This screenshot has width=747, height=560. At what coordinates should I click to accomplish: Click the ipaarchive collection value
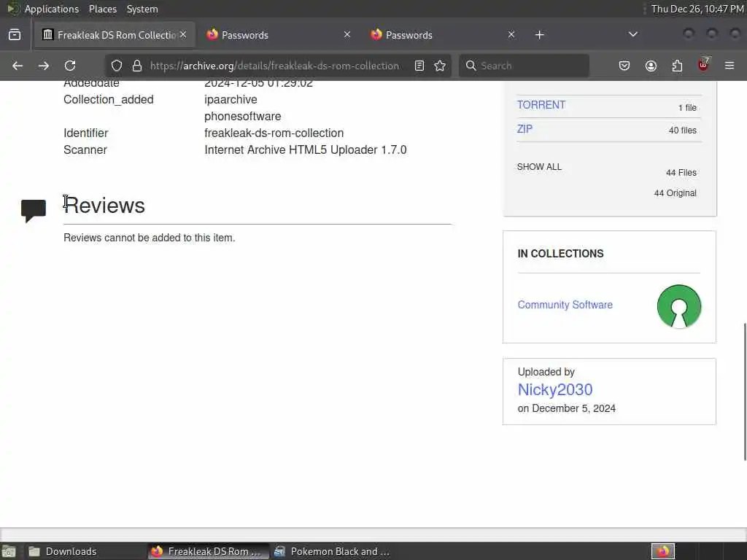tap(231, 99)
